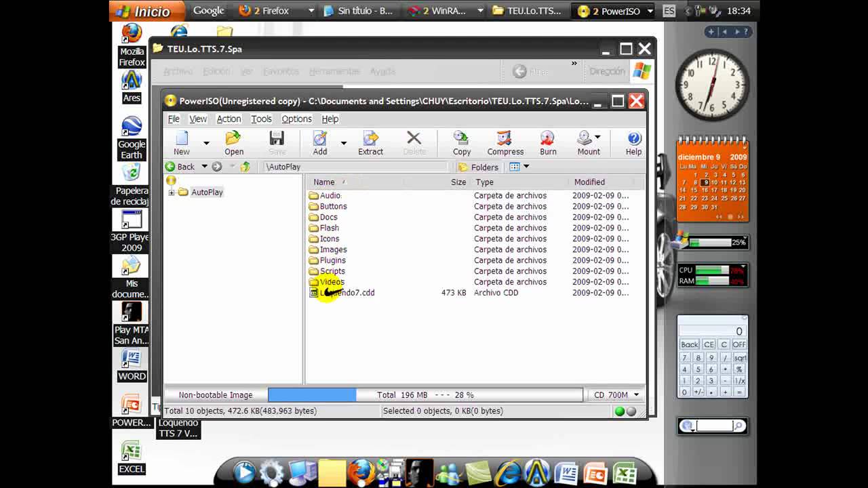868x488 pixels.
Task: Go up one folder level icon
Action: (x=245, y=167)
